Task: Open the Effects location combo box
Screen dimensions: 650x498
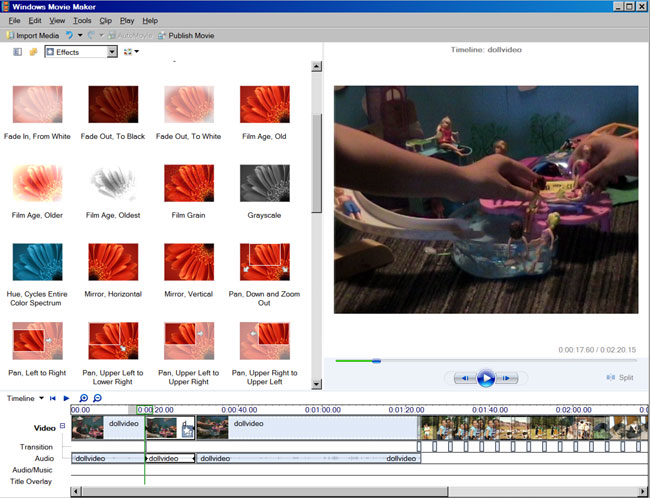Action: pyautogui.click(x=81, y=52)
